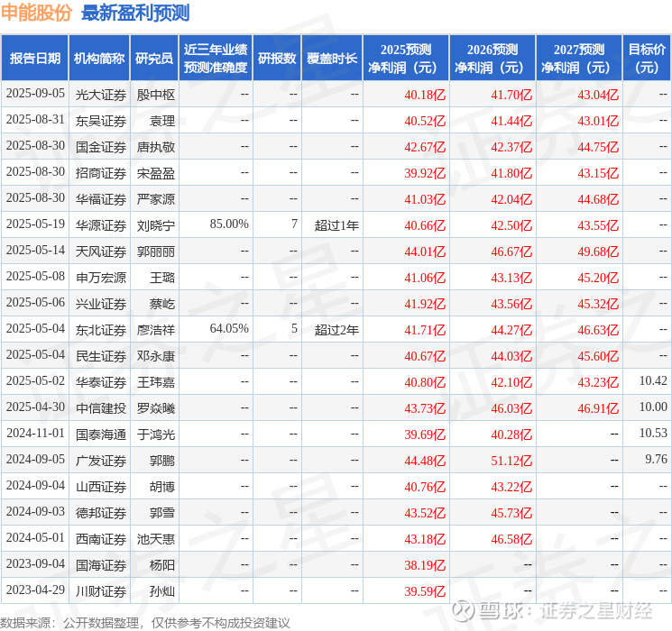Click the 目标价(元) column header
672x631 pixels.
click(x=646, y=58)
